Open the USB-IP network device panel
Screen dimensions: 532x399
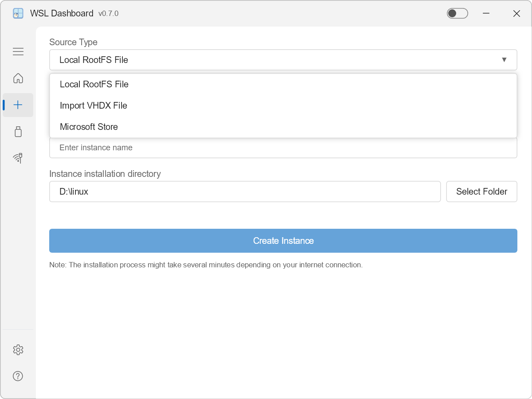(x=18, y=158)
